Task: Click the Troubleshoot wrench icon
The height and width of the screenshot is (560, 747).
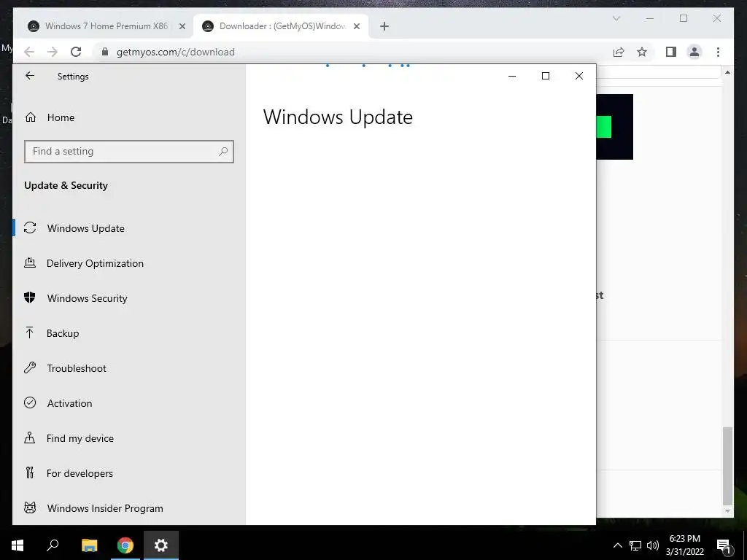Action: (30, 367)
